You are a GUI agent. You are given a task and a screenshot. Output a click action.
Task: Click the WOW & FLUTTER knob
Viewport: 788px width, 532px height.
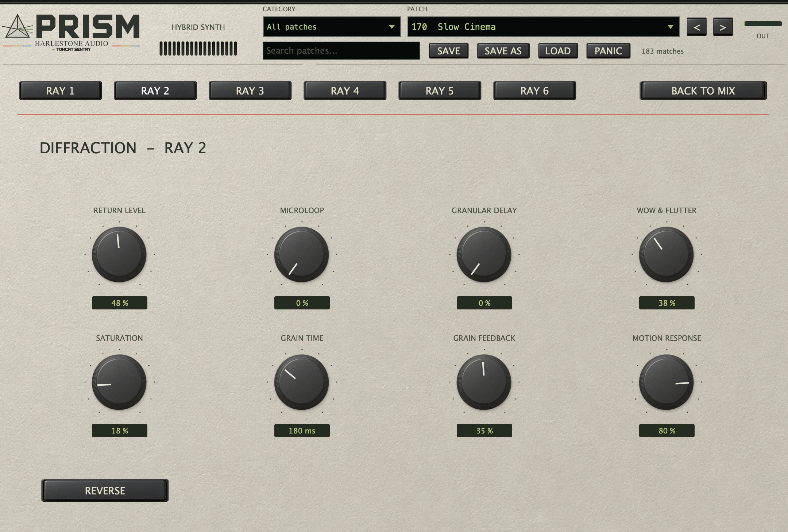[x=666, y=254]
